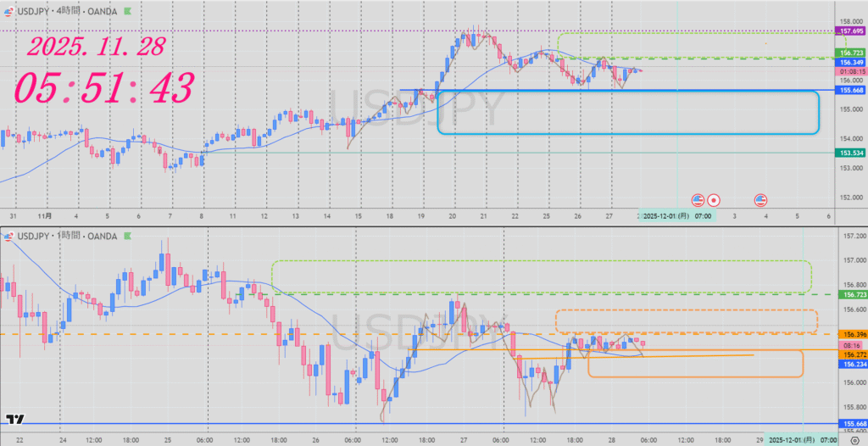The image size is (868, 446).
Task: Click the Japan flag economic event icon
Action: pyautogui.click(x=714, y=200)
